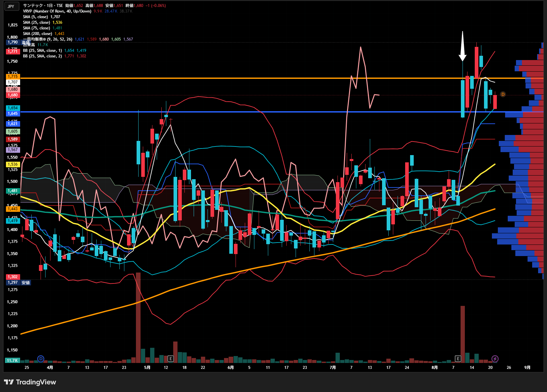Select the VRVP (Number Of Rows, 40, Up/Down) legend

tap(57, 11)
